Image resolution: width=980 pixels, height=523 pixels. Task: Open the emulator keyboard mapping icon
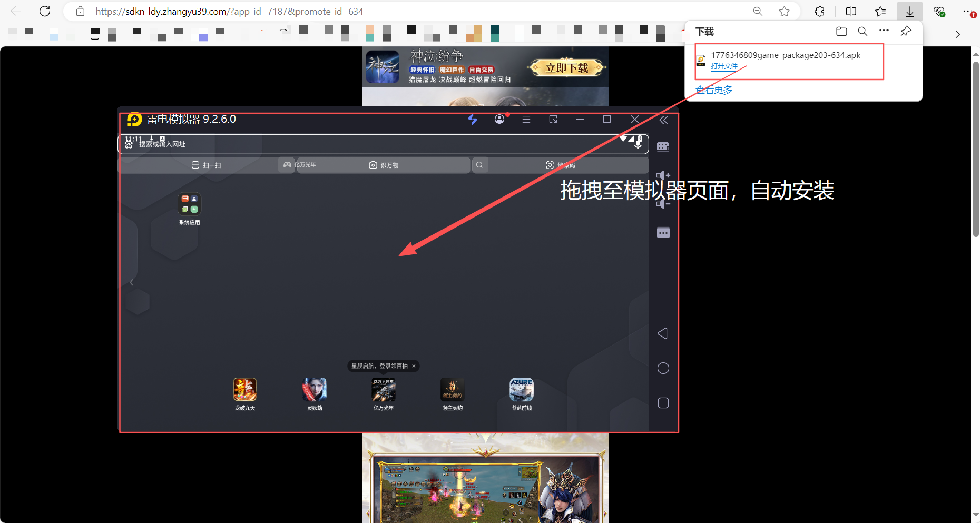click(663, 146)
